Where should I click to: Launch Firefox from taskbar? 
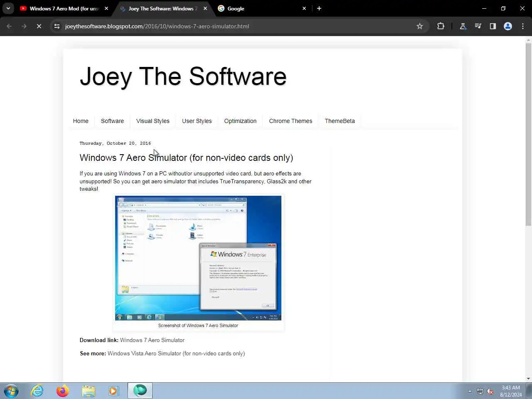coord(63,391)
